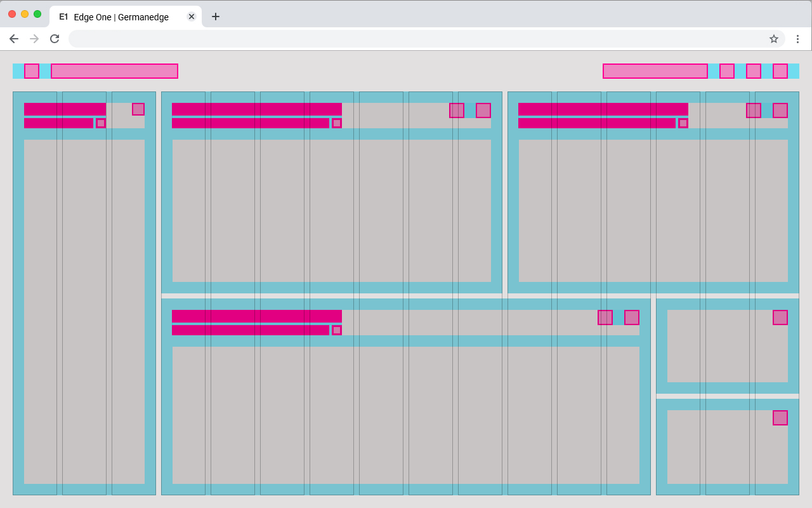Click the tiny square beside the top-right panel's subtitle bar
Screen dimensions: 812x508
point(683,123)
